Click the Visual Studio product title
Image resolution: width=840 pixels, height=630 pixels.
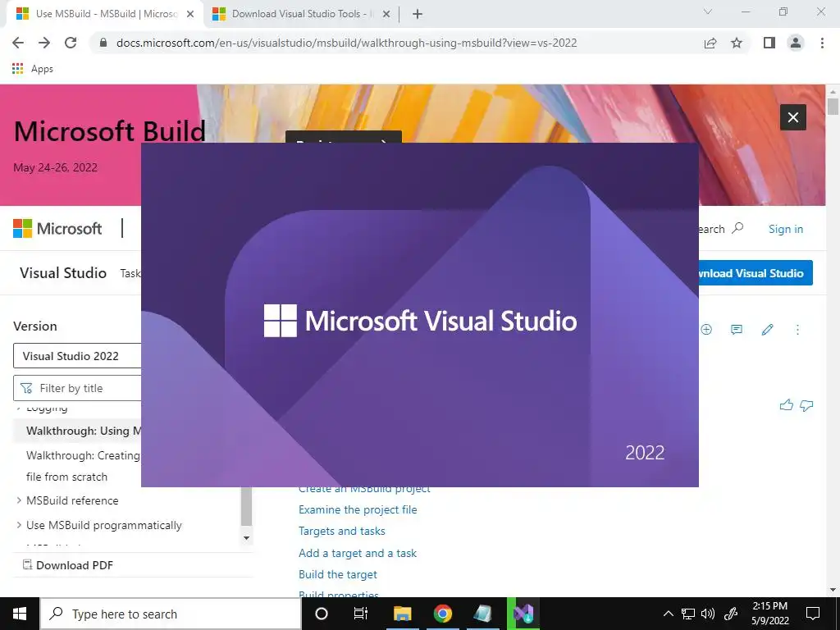(x=63, y=272)
